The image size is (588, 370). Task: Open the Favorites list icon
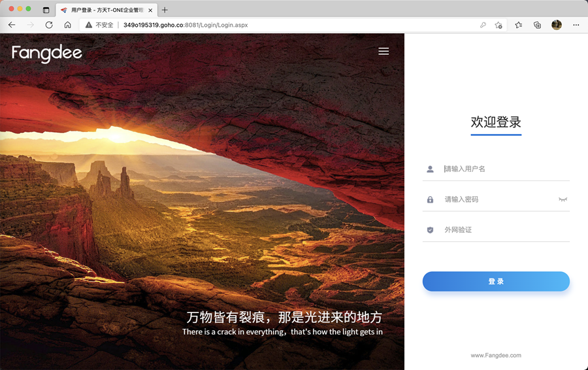pos(519,25)
